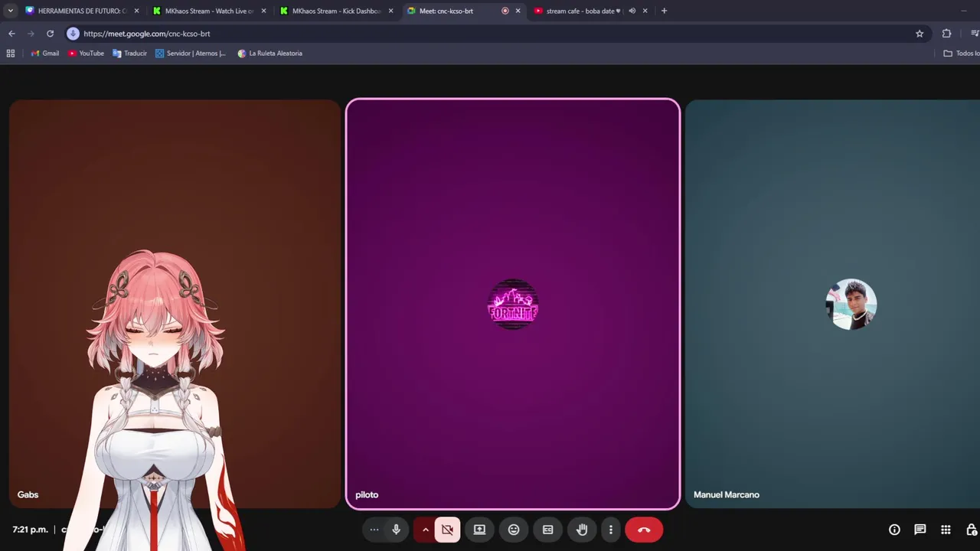Open the browser extensions menu
The width and height of the screenshot is (980, 551).
click(946, 34)
